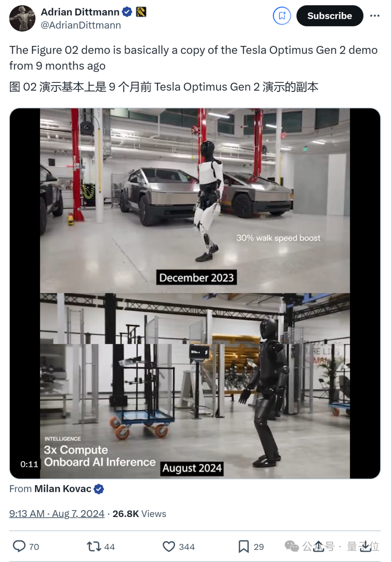View the 26.8K Views analytics
The width and height of the screenshot is (392, 562).
coord(139,514)
